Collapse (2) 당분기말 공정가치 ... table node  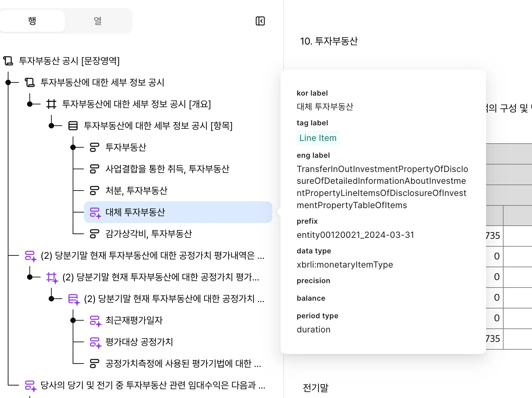pyautogui.click(x=51, y=299)
